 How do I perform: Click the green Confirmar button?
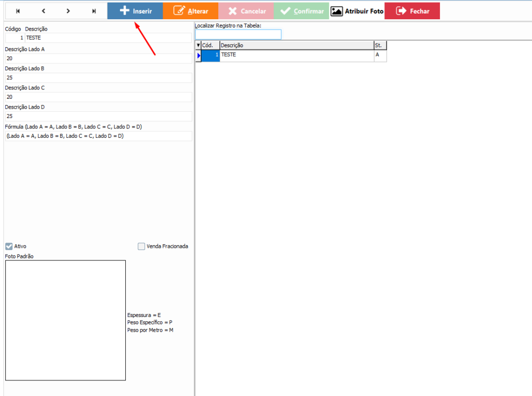[x=301, y=11]
